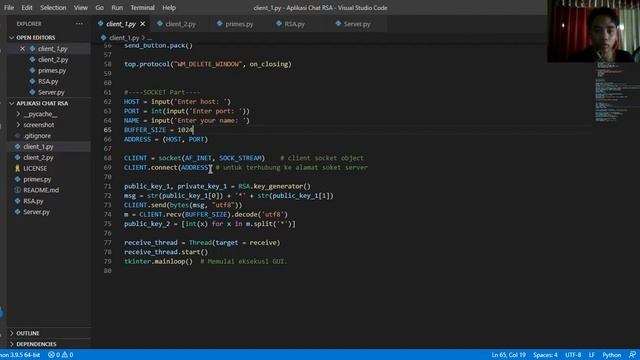Screen dimensions: 640x360
Task: Click the README.md info icon
Action: (x=18, y=190)
